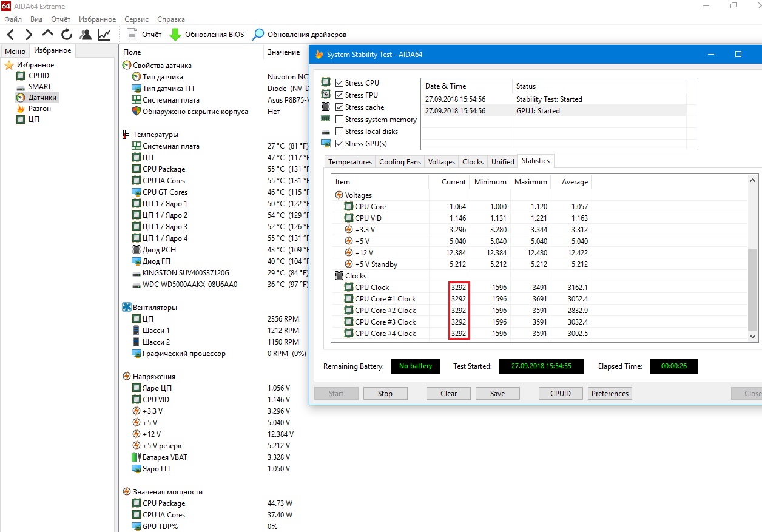
Task: Click the Save button
Action: [497, 394]
